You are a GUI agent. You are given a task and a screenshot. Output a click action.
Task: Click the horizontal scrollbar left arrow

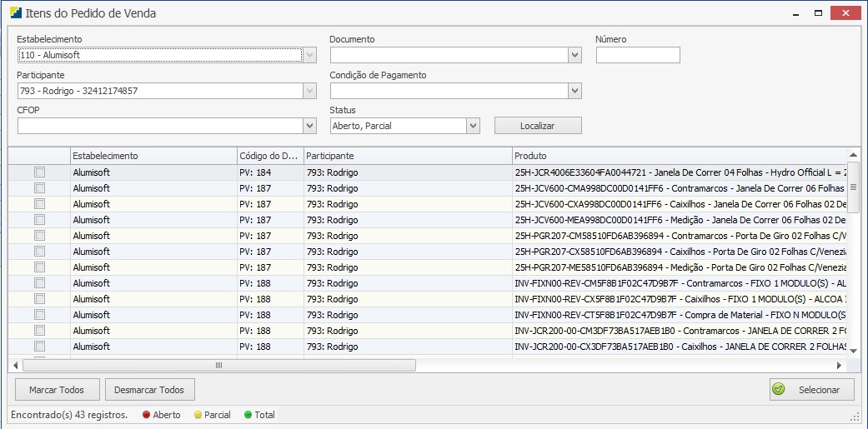point(15,366)
